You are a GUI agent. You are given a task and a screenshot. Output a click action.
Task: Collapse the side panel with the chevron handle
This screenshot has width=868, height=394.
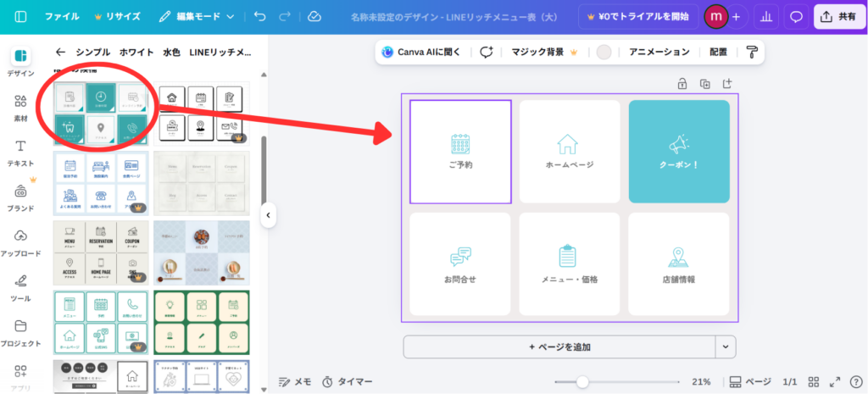[268, 215]
